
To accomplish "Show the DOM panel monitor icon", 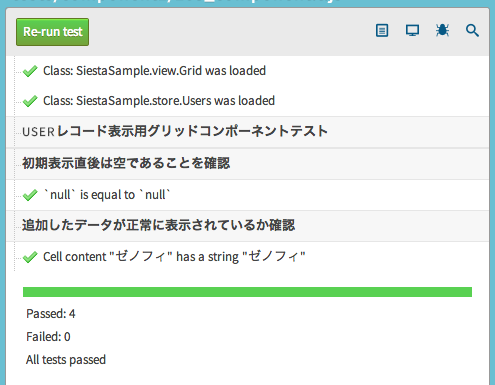I will pos(412,30).
